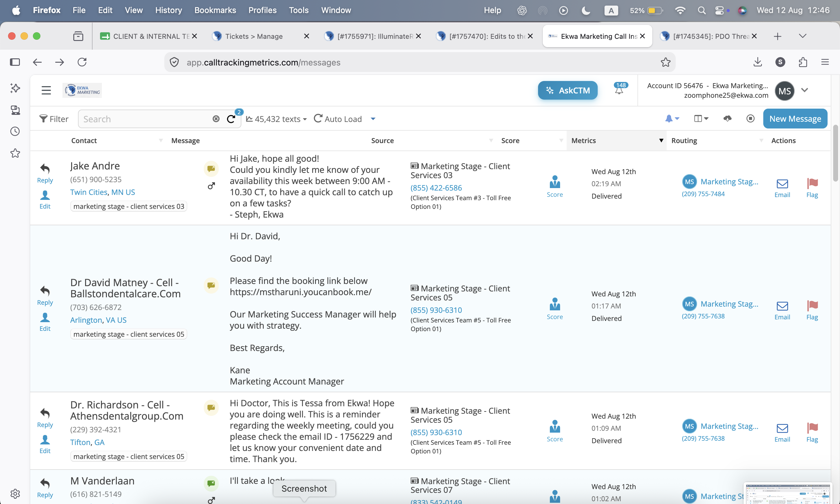Click the New Message button

click(x=795, y=119)
